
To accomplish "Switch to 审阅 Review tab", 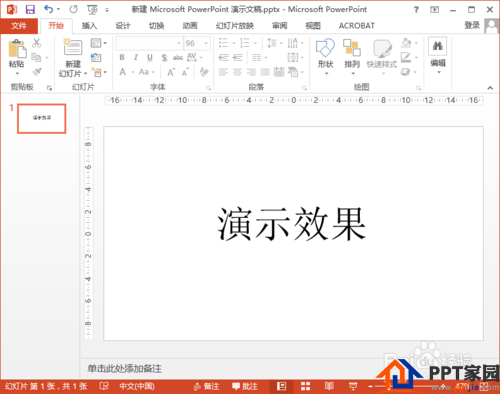I will (279, 26).
